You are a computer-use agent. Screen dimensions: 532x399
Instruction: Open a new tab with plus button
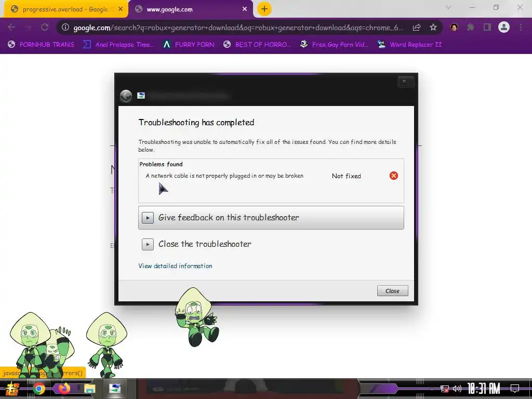click(264, 9)
